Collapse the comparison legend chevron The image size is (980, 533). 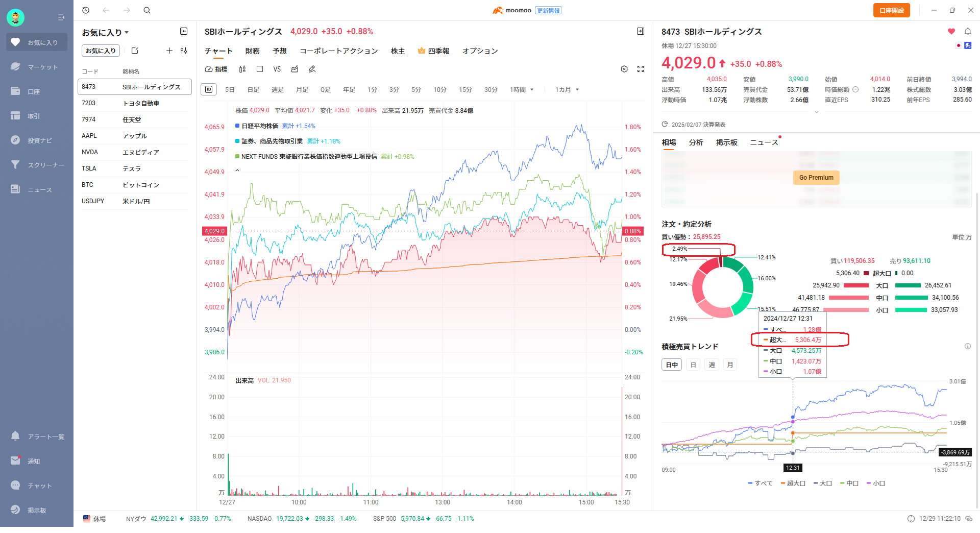tap(237, 171)
